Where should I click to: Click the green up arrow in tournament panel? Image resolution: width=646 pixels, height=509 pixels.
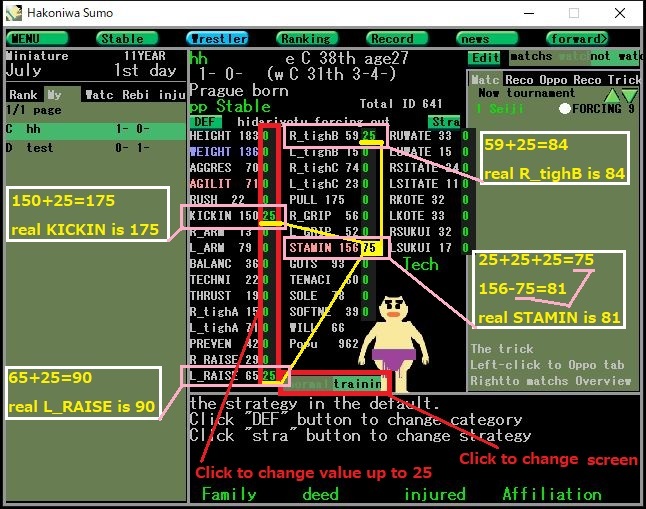611,95
